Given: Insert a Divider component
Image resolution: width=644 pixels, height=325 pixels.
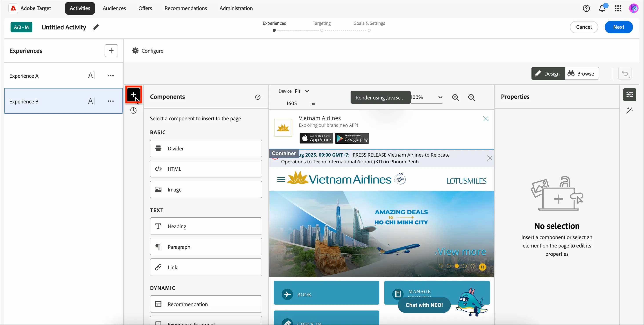Looking at the screenshot, I should tap(206, 148).
